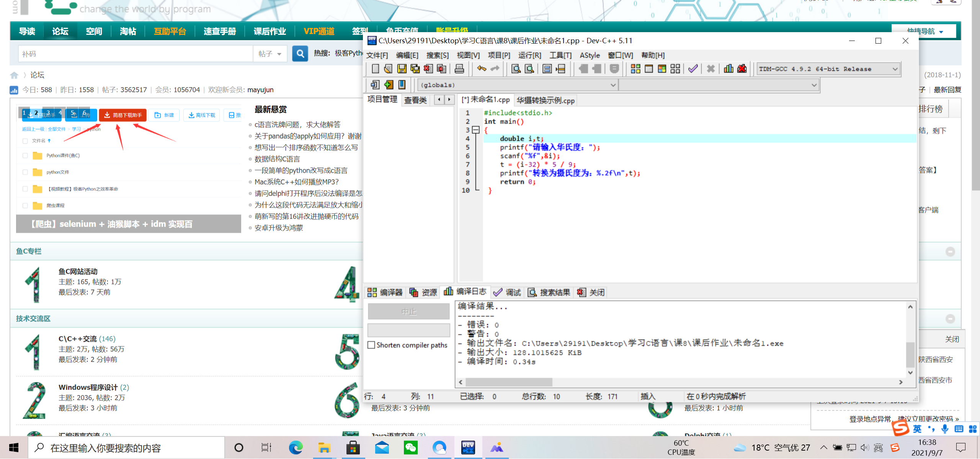Click the scroll-right arrow beside 查看类 tab

click(449, 100)
